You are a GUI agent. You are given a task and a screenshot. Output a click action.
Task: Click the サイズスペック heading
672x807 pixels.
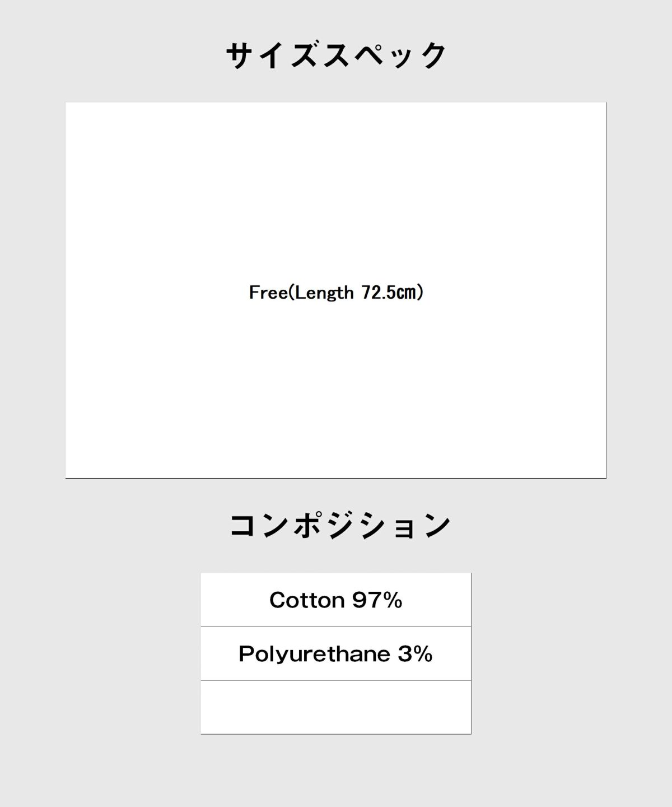point(336,56)
